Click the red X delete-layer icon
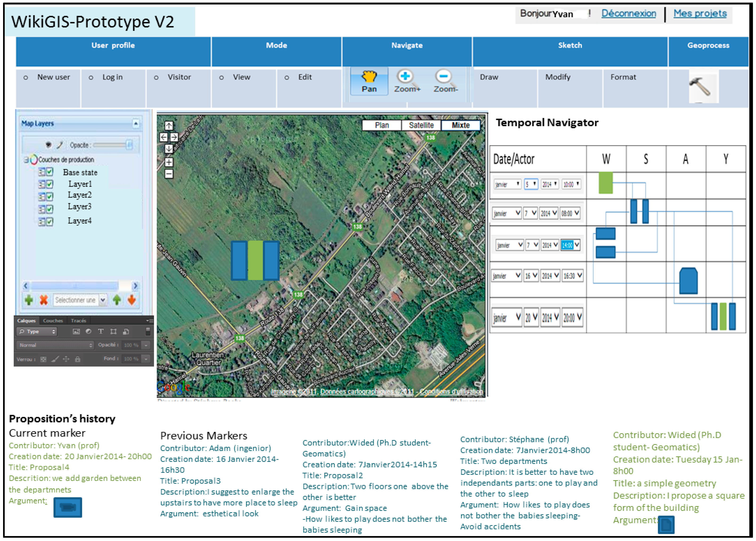756x541 pixels. tap(44, 300)
